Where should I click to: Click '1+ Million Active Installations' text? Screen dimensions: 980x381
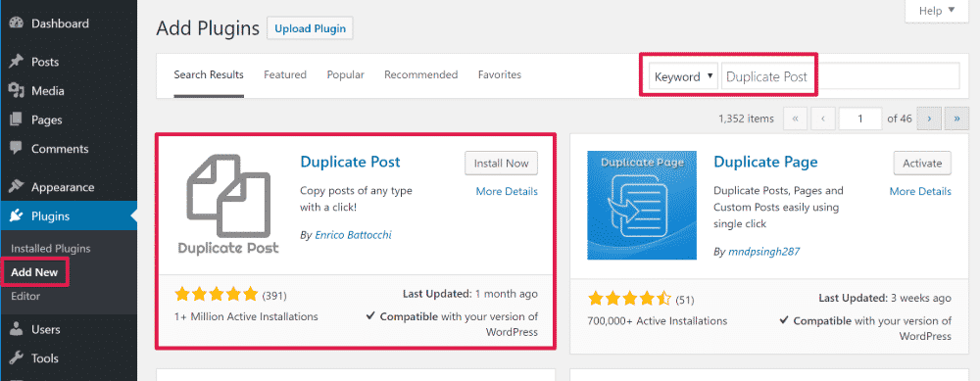tap(246, 316)
